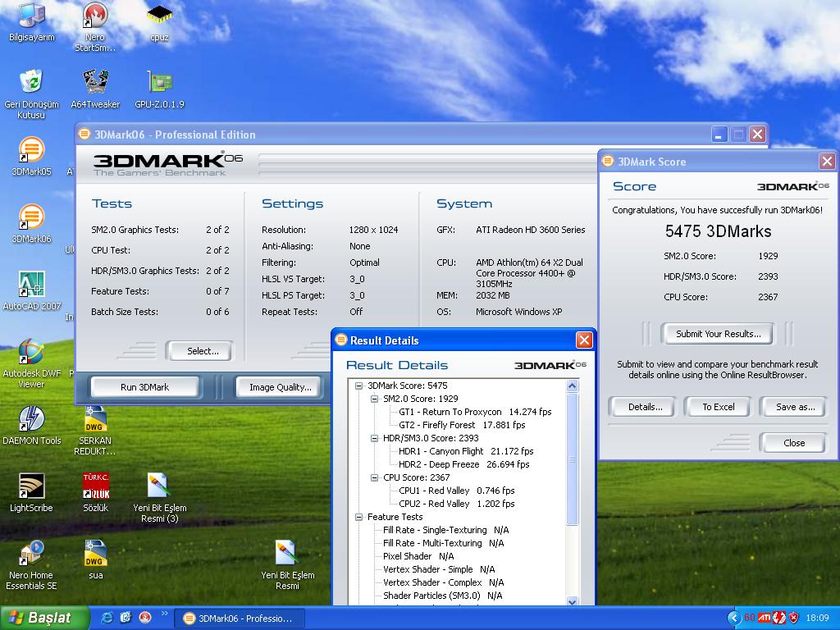Collapse the SM2.0 Score: 1929 node
Image resolution: width=840 pixels, height=630 pixels.
374,399
